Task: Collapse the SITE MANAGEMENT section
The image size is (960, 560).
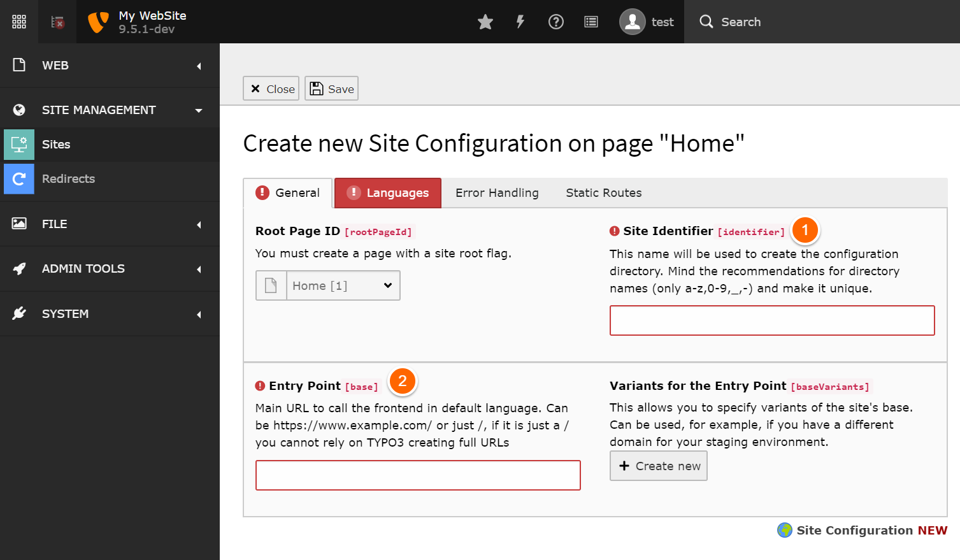Action: tap(110, 110)
